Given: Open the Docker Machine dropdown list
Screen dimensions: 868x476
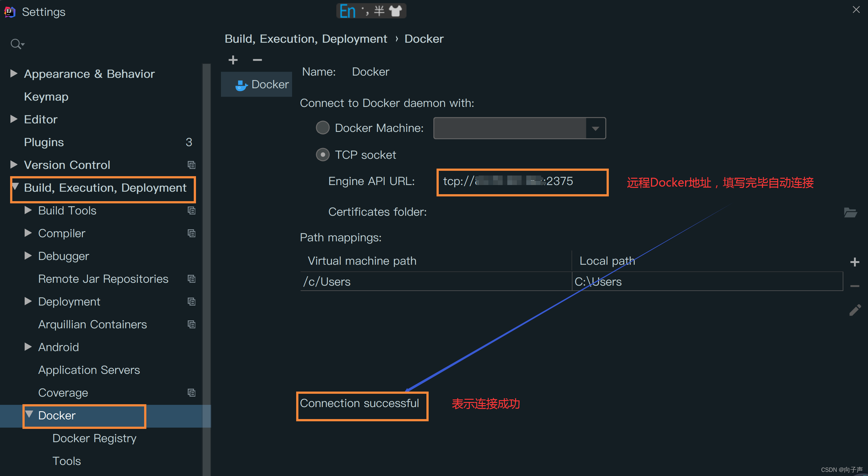Looking at the screenshot, I should click(x=595, y=128).
